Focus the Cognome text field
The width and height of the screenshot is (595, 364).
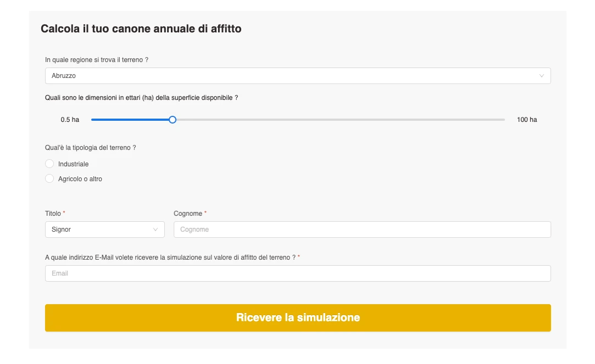coord(362,229)
